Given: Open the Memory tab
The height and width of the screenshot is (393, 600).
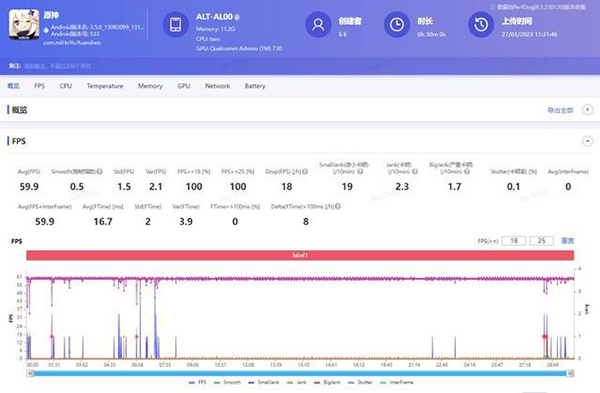Looking at the screenshot, I should (x=150, y=86).
